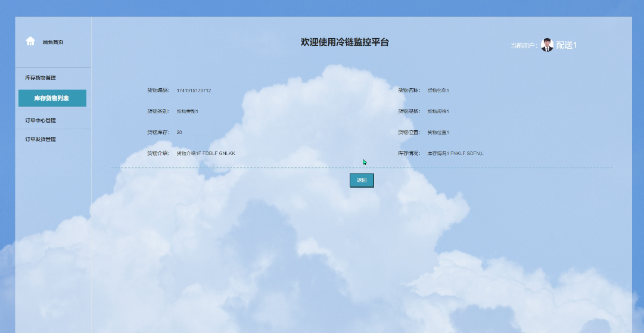Click username 配送1
644x333 pixels.
click(x=567, y=45)
